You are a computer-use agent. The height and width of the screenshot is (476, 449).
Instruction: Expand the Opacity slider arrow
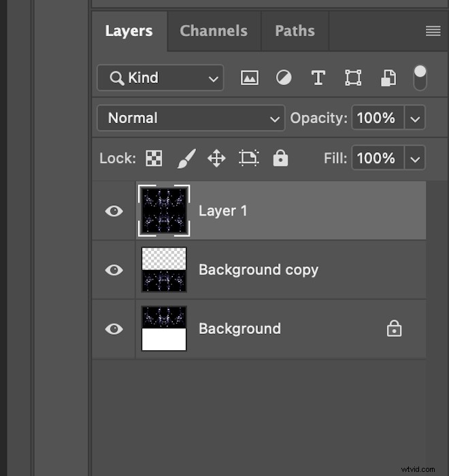(415, 118)
